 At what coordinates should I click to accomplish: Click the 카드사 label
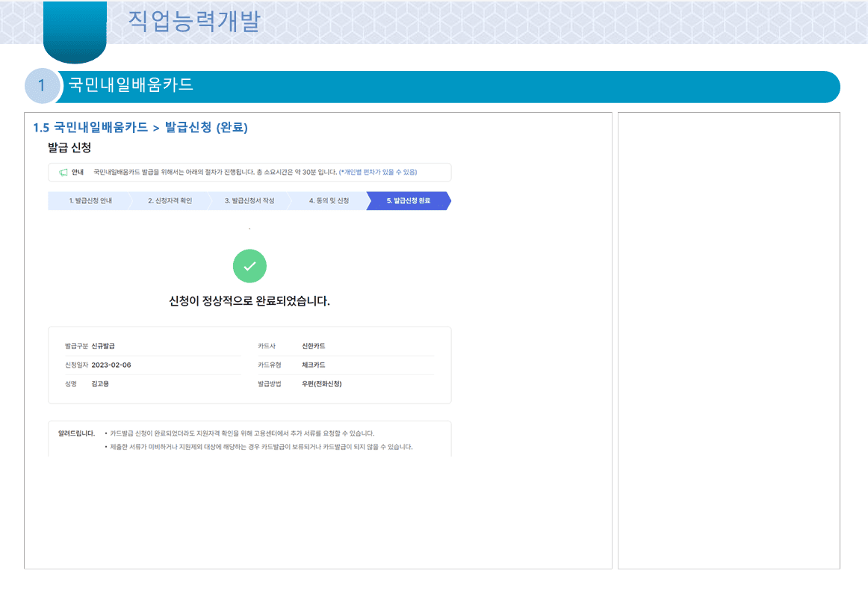click(266, 346)
